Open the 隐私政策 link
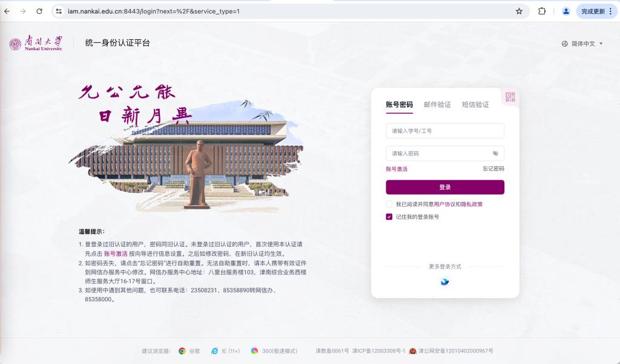 tap(472, 204)
